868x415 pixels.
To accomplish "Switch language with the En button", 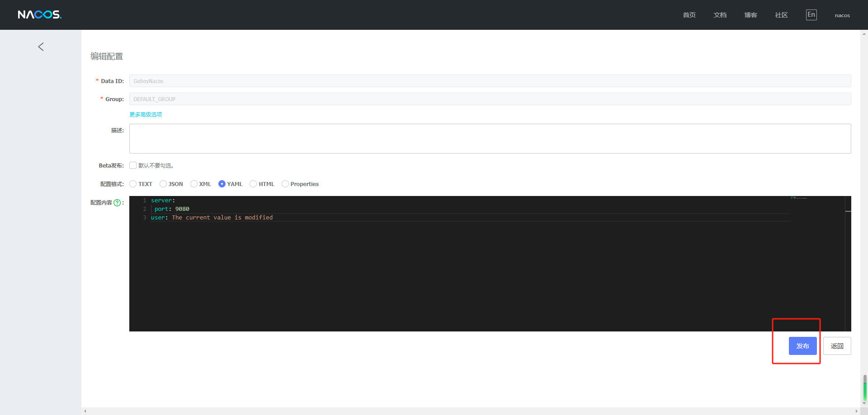I will pyautogui.click(x=811, y=15).
